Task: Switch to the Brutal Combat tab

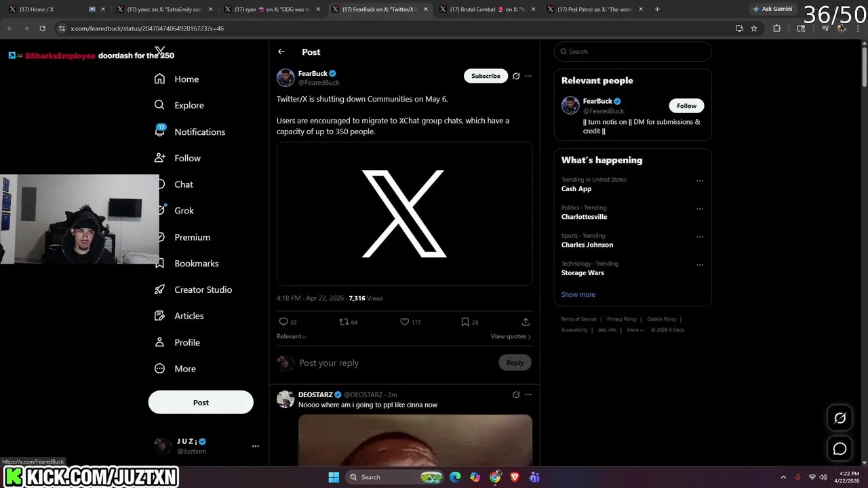Action: [488, 9]
